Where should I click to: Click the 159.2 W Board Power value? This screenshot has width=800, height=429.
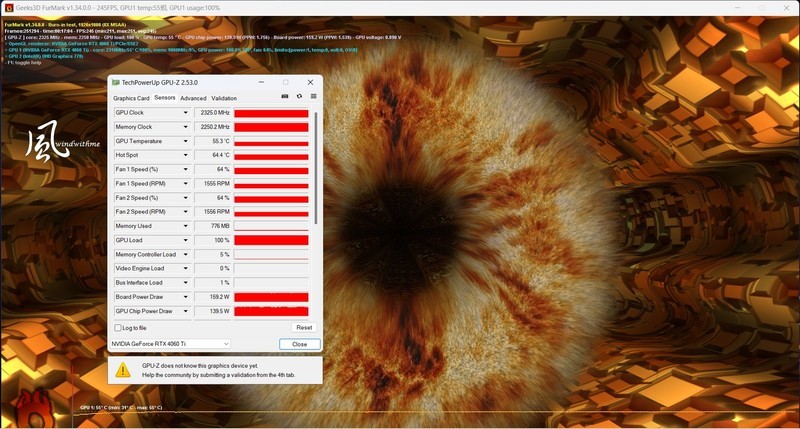click(x=212, y=297)
